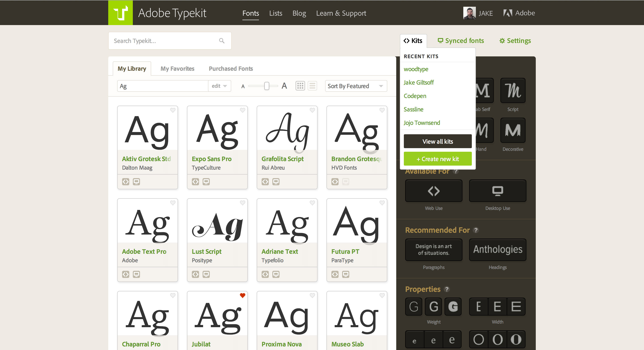This screenshot has width=644, height=350.
Task: Select the My Favorites tab
Action: [177, 68]
